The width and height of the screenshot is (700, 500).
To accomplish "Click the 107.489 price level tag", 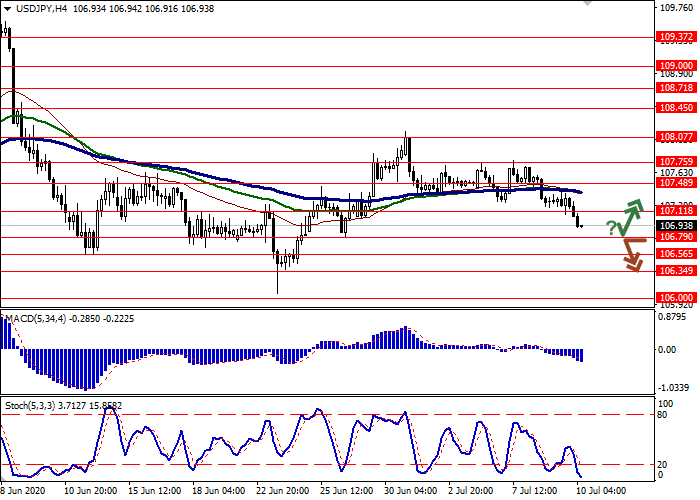I will point(676,183).
